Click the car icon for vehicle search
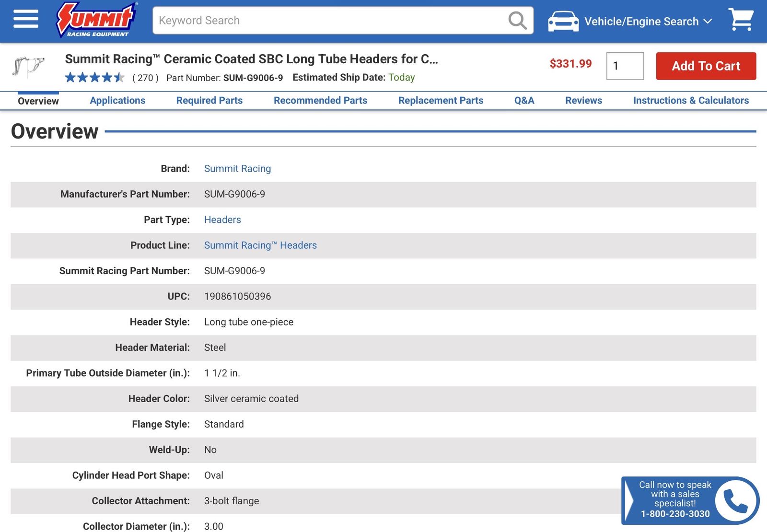 tap(563, 21)
